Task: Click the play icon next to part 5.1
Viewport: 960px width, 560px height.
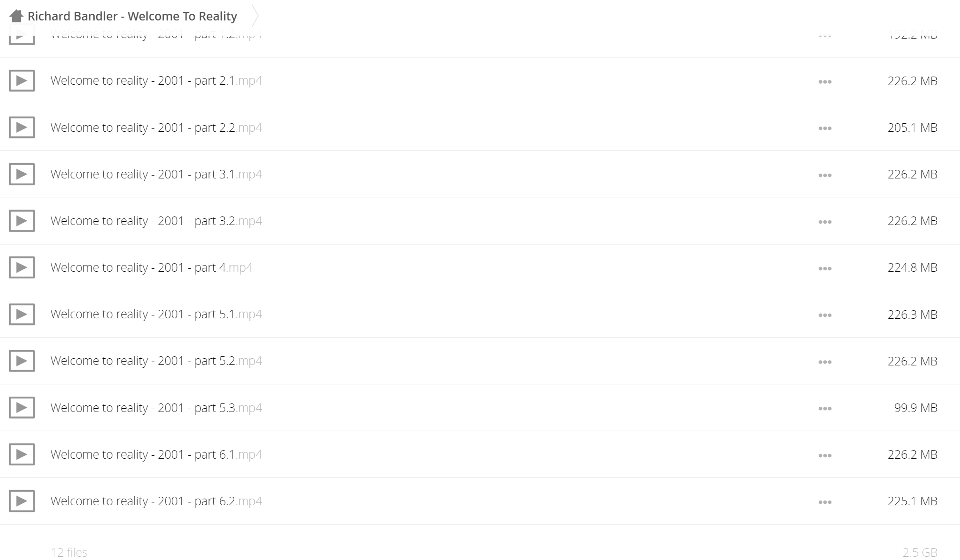Action: point(22,314)
